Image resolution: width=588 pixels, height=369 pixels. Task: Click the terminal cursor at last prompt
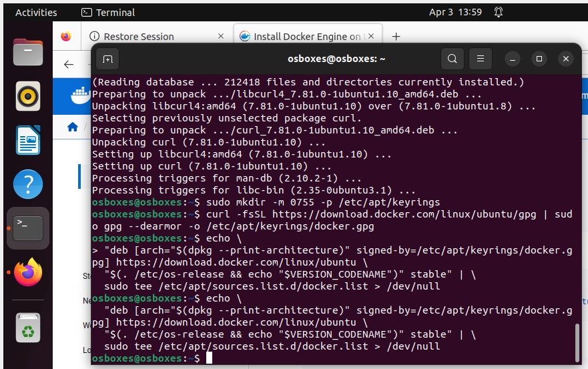(x=210, y=358)
